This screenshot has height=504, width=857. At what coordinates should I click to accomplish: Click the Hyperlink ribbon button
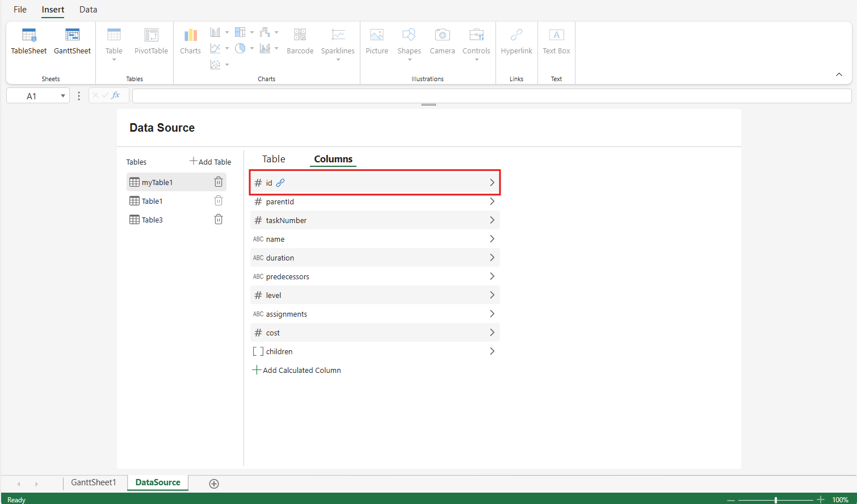pyautogui.click(x=516, y=42)
